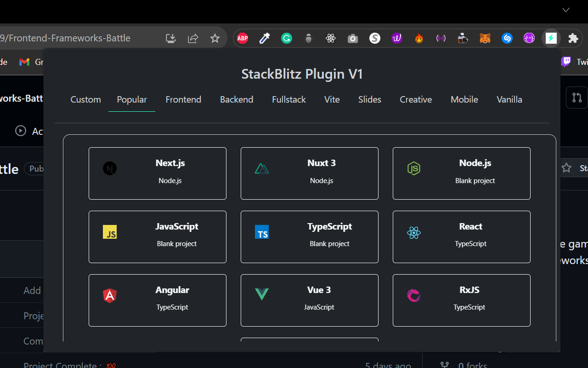Viewport: 588px width, 368px height.
Task: Click the React atom logo
Action: [414, 233]
